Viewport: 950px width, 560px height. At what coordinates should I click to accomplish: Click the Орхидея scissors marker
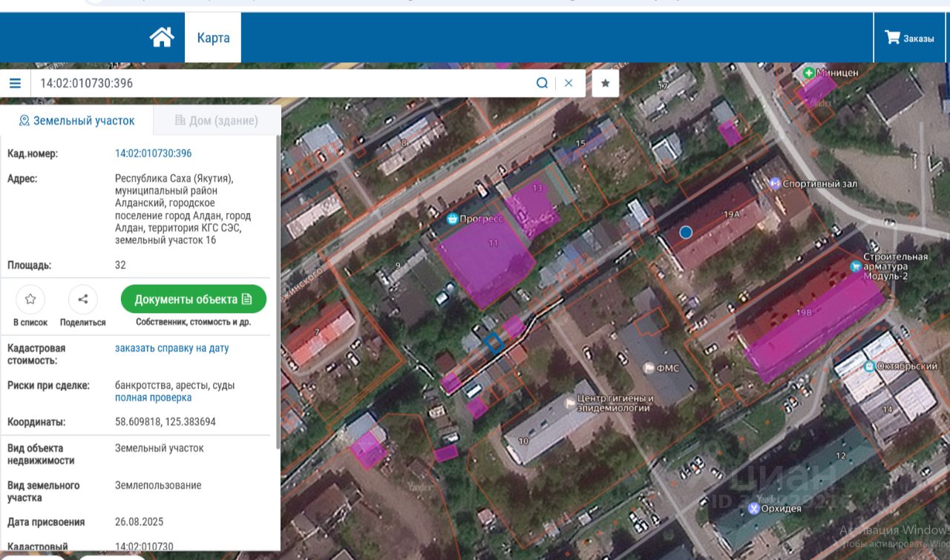[x=753, y=508]
